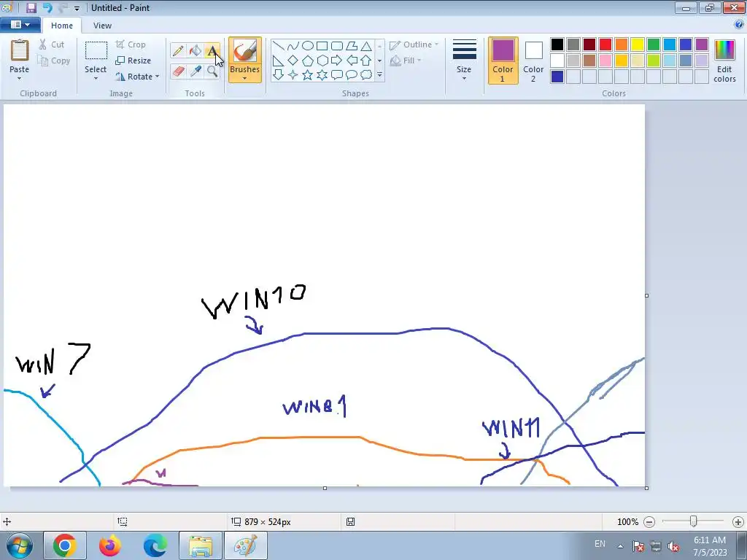
Task: Pick the yellow color swatch
Action: 638,44
